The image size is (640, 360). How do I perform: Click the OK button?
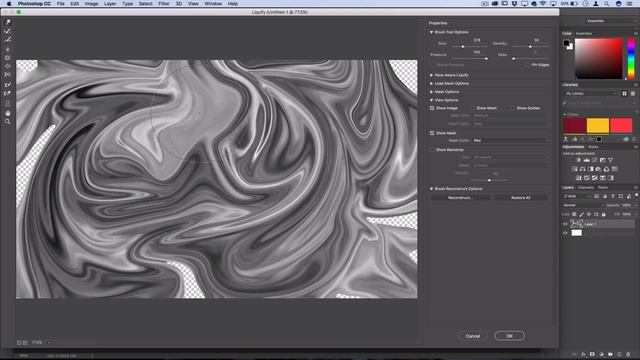[509, 336]
